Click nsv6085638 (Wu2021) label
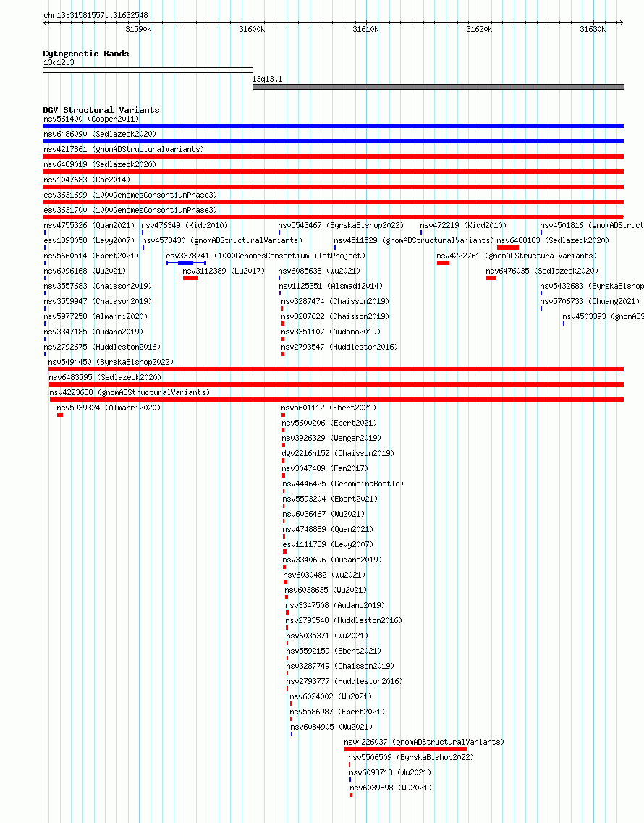The height and width of the screenshot is (823, 644). tap(320, 271)
